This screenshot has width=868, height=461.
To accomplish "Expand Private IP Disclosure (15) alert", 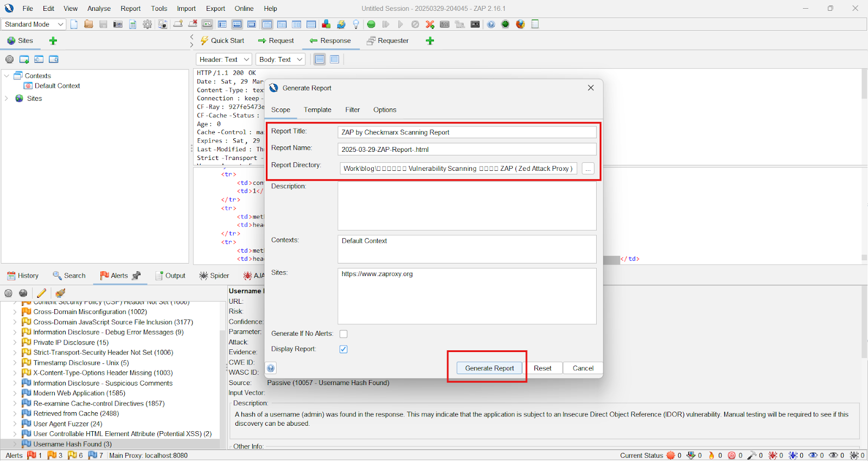I will (x=15, y=343).
